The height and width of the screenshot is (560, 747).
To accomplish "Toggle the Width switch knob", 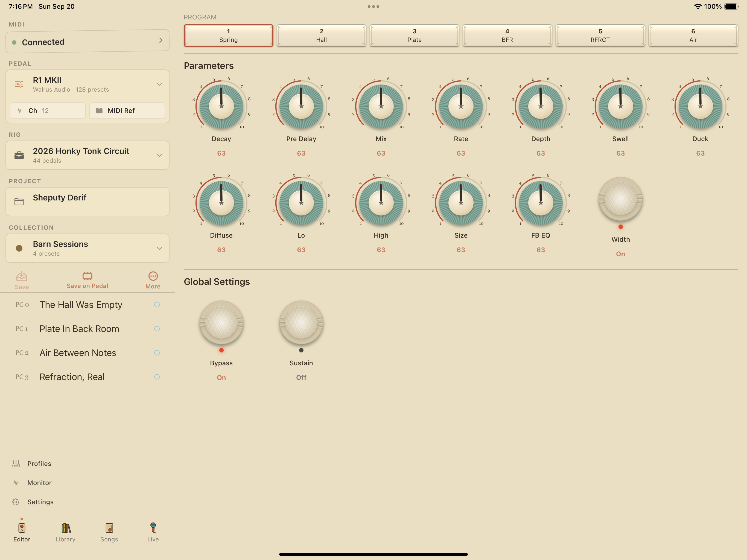I will 620,199.
